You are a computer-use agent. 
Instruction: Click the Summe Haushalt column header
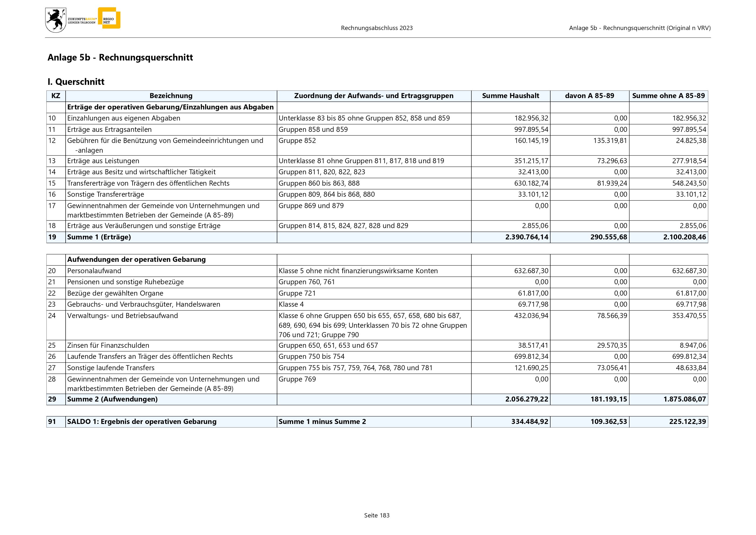pos(510,96)
